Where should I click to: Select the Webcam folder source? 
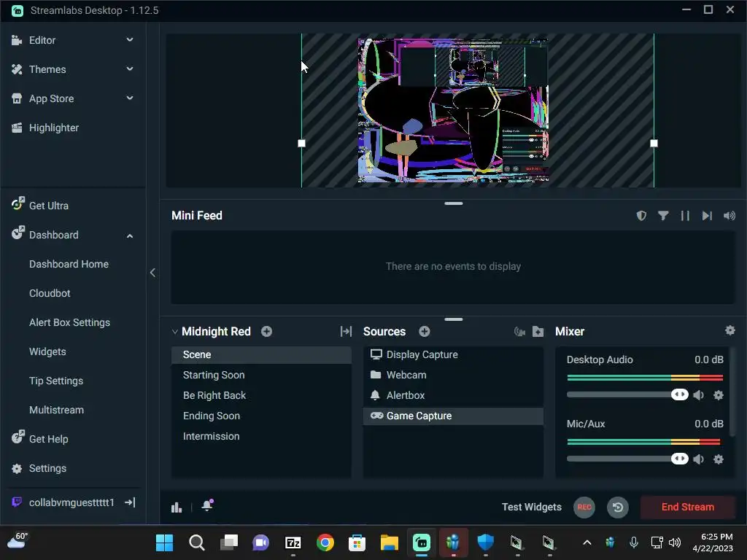[x=453, y=376]
